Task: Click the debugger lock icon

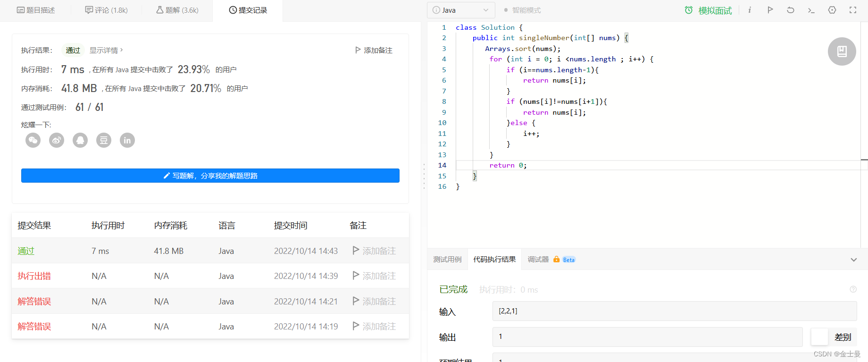Action: (x=557, y=259)
